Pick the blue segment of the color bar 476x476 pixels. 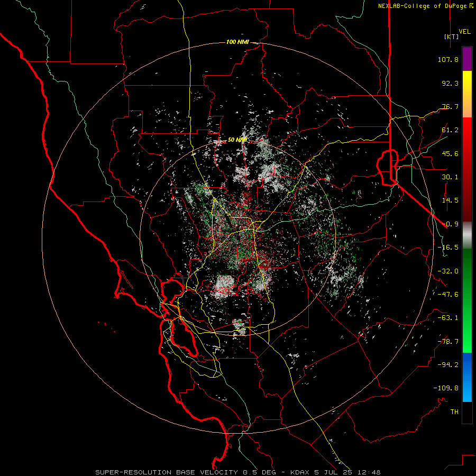tap(467, 377)
